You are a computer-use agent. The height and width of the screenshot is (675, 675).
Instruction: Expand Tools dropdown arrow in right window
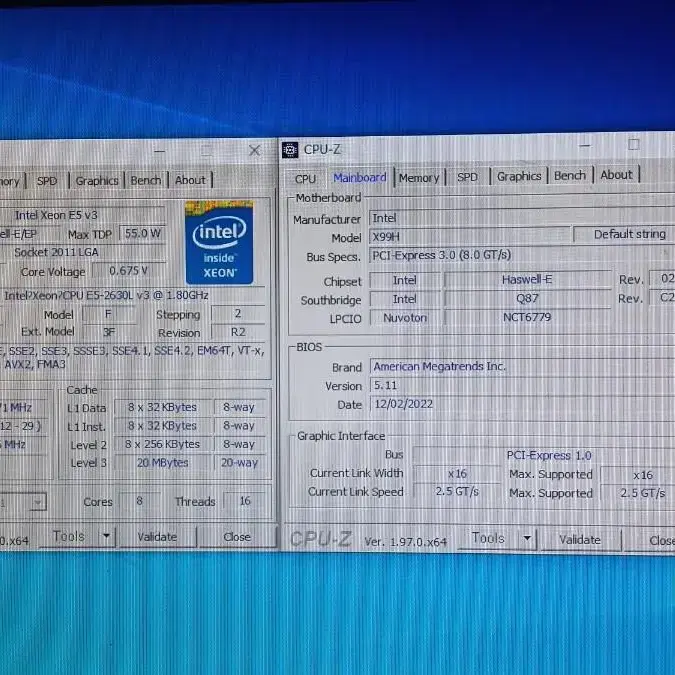point(527,538)
